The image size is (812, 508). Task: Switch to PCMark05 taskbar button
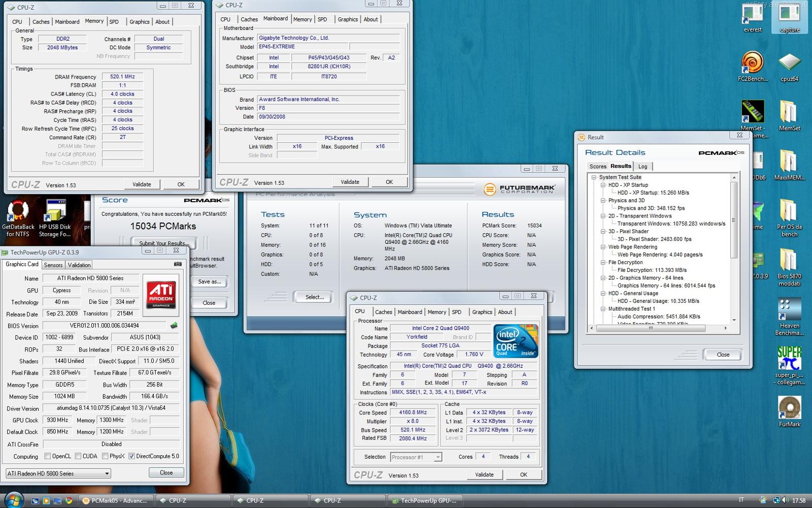pos(115,500)
